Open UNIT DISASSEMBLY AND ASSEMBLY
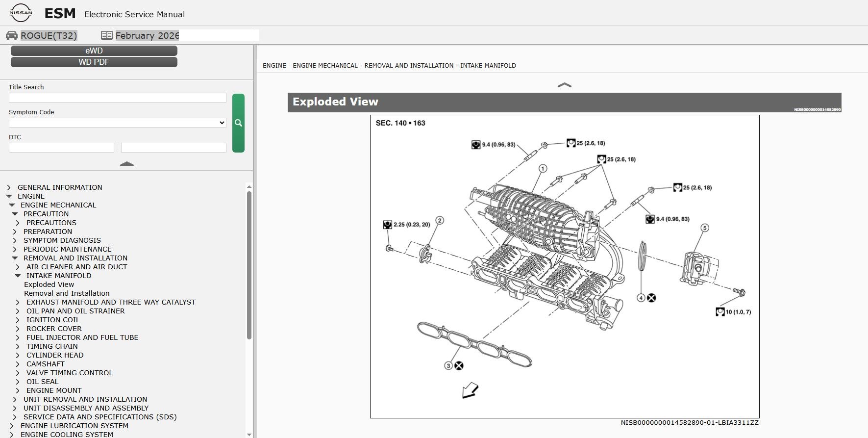868x438 pixels. tap(86, 408)
